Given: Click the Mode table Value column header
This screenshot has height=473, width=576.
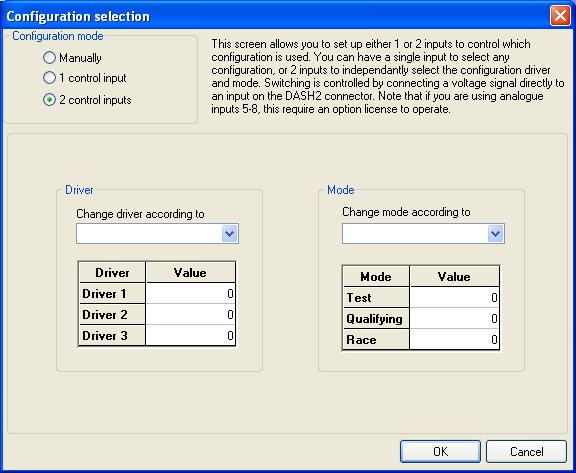Looking at the screenshot, I should (x=454, y=276).
